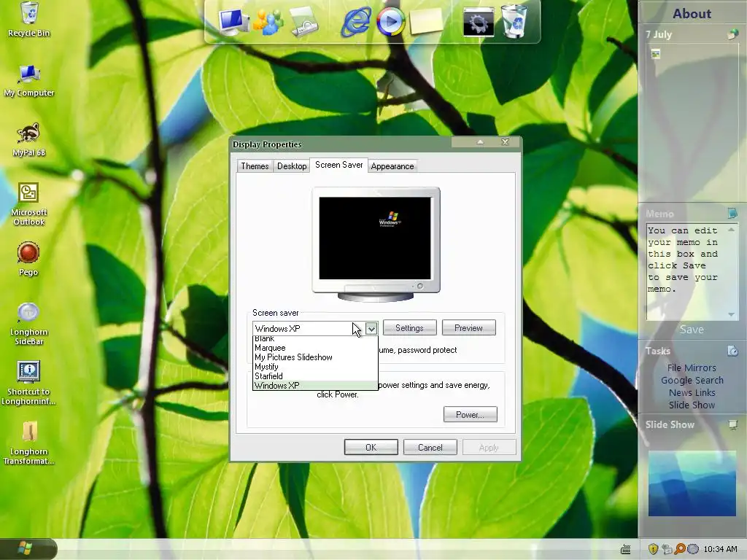Choose Mystify from screen saver list

[x=315, y=367]
